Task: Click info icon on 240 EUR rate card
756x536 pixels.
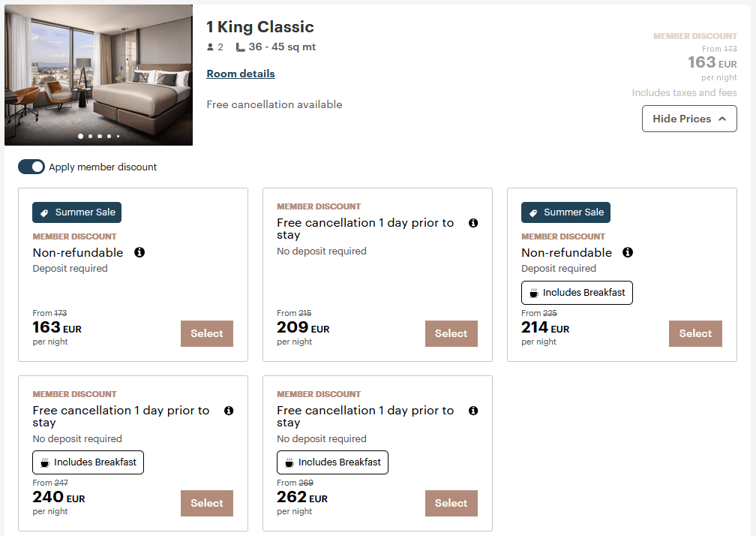Action: pos(229,411)
